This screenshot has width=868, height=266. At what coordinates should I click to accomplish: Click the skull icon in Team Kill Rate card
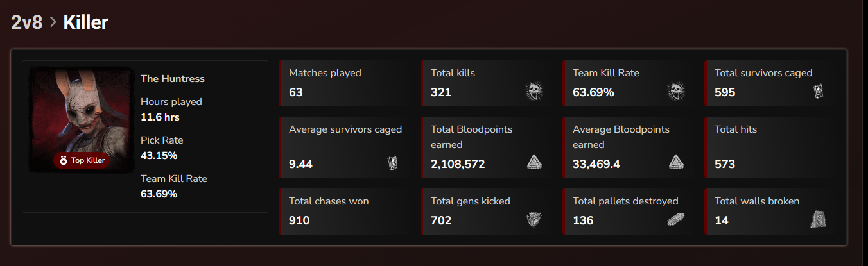click(675, 91)
